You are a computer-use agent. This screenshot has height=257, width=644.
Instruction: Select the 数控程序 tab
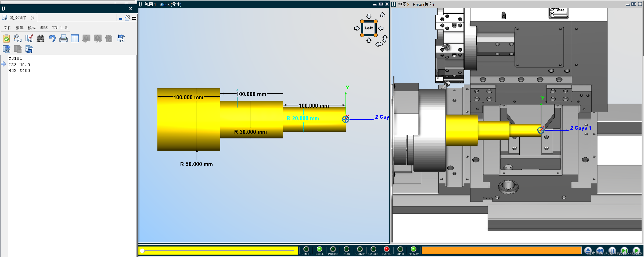(18, 18)
